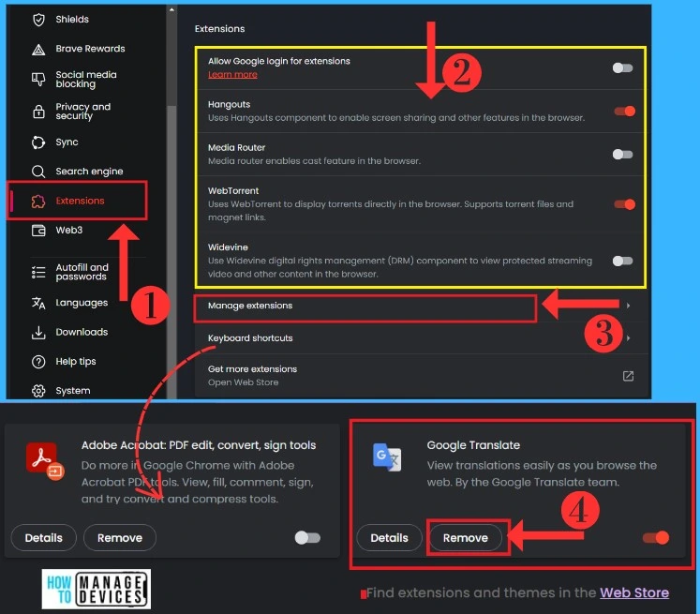The image size is (700, 614).
Task: Click the Media Router setting title
Action: point(236,148)
